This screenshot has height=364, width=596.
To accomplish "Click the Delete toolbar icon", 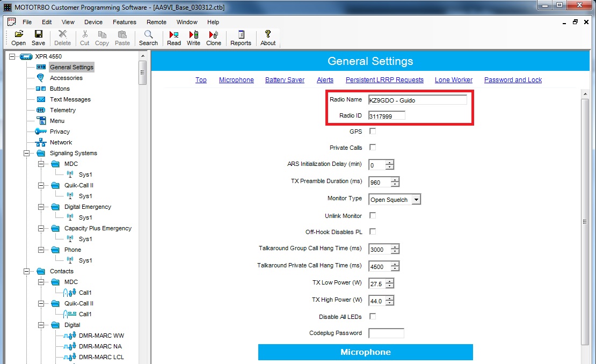I will tap(62, 34).
